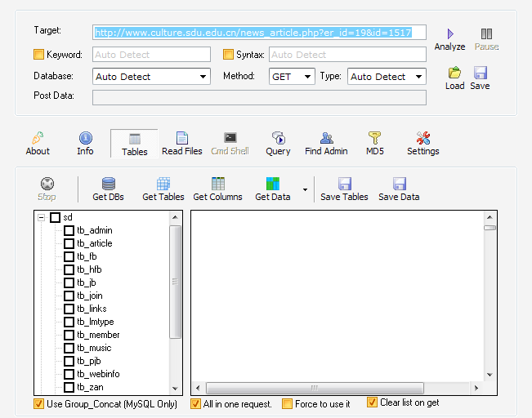This screenshot has width=532, height=418.
Task: Click table tree scroll-down arrow
Action: pos(175,389)
